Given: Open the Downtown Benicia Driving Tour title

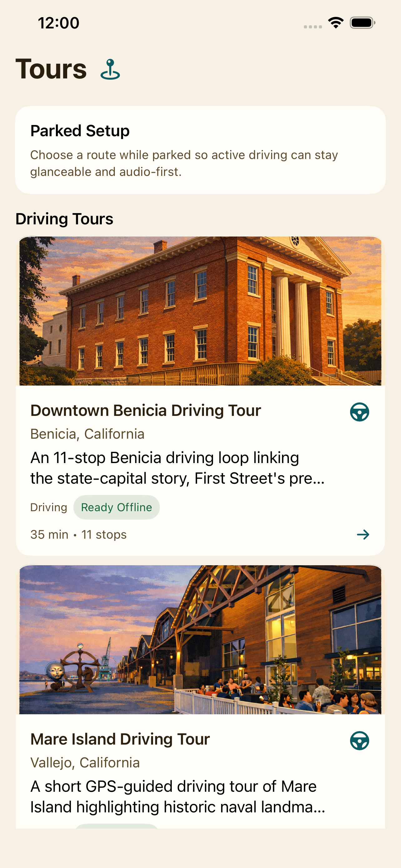Looking at the screenshot, I should click(x=146, y=411).
